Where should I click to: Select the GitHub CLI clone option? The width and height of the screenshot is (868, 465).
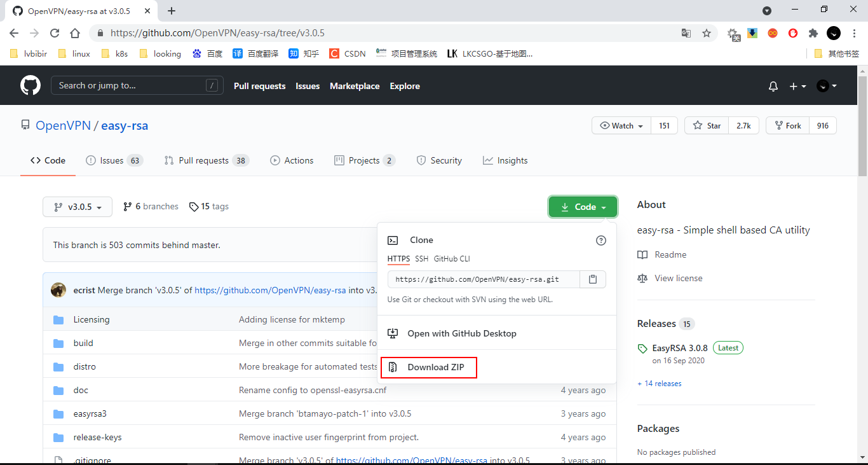click(452, 259)
